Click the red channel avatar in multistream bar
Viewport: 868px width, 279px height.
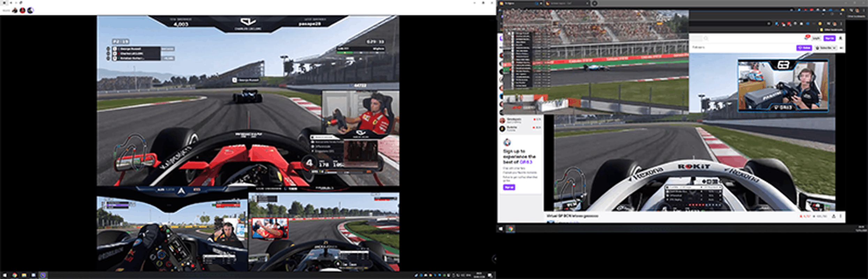coord(23,10)
